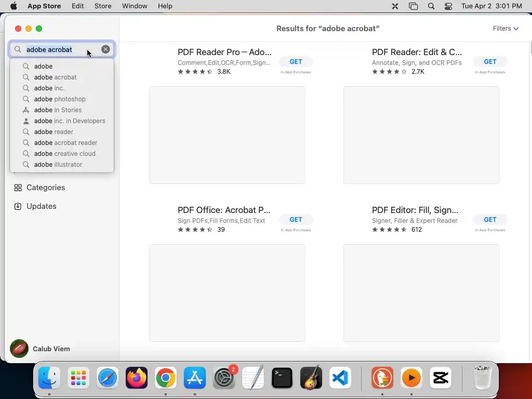This screenshot has height=399, width=532.
Task: Select the search text field containing adobe acrobat
Action: pyautogui.click(x=62, y=49)
